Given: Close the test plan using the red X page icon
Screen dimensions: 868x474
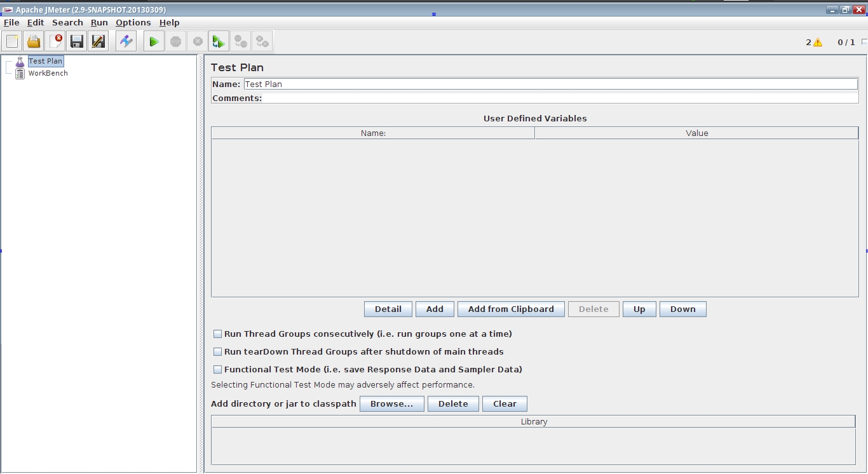Looking at the screenshot, I should click(55, 41).
